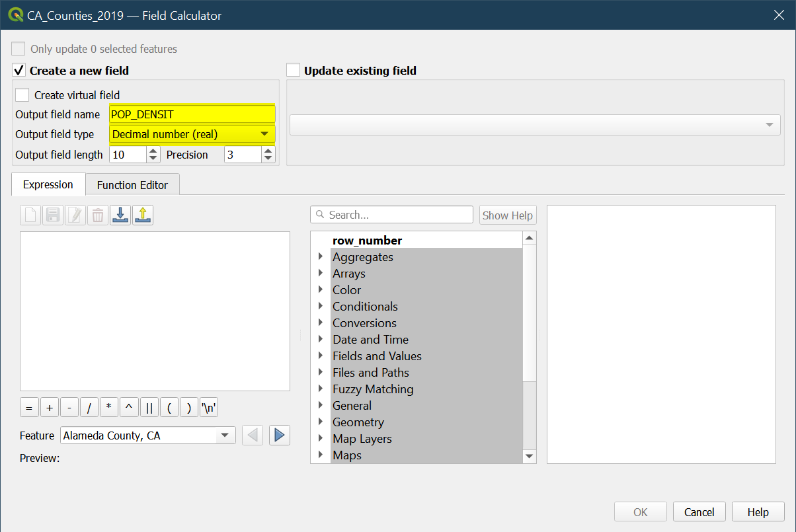Insert the division operator
The width and height of the screenshot is (796, 532).
tap(89, 408)
